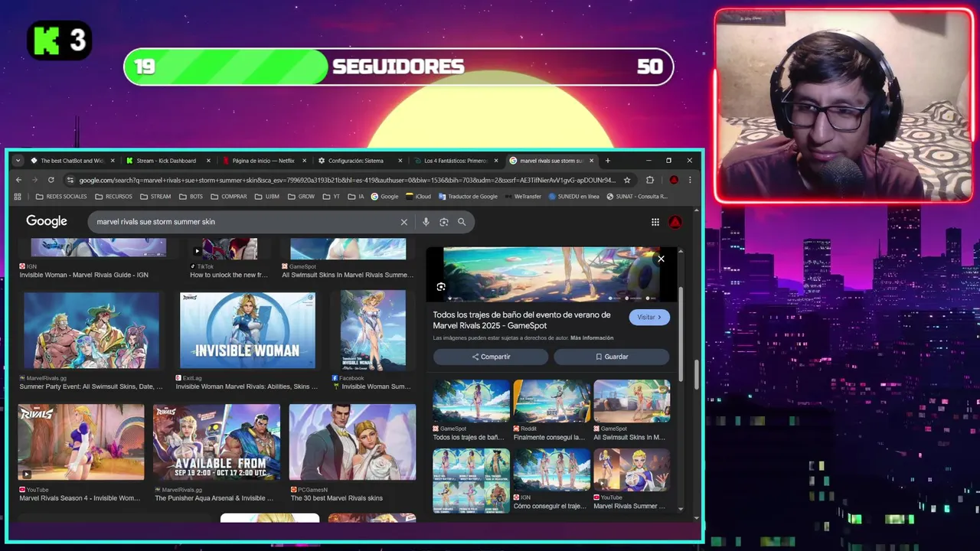Open YouTube Marvel Rivals Summer related image
Viewport: 980px width, 551px height.
[632, 470]
